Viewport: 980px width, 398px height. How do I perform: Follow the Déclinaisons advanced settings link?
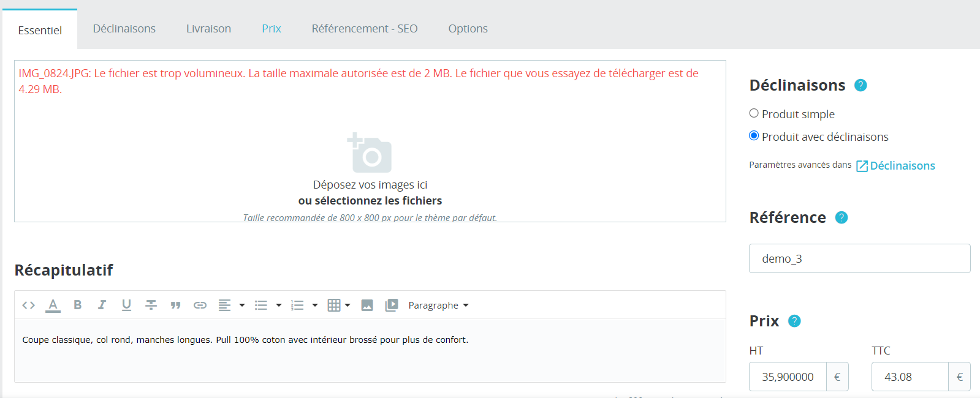point(902,166)
